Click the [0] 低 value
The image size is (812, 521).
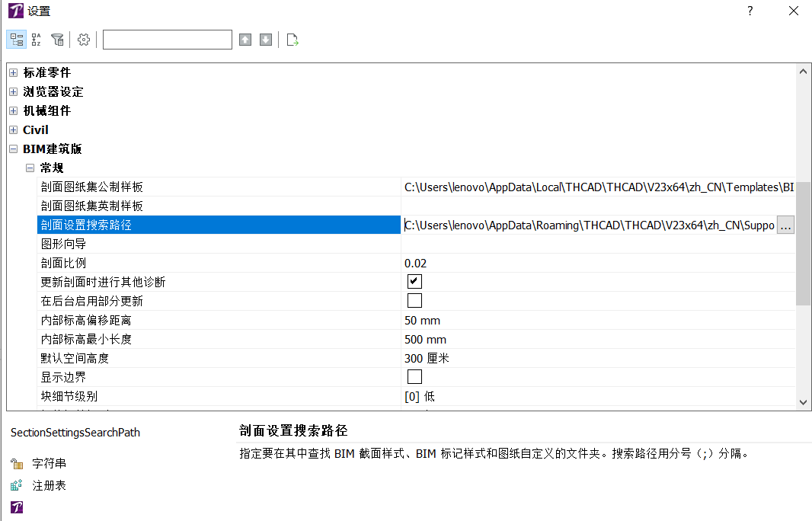[420, 397]
